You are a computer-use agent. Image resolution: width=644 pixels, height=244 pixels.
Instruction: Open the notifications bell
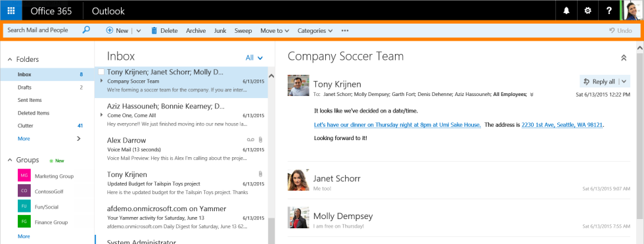[566, 11]
